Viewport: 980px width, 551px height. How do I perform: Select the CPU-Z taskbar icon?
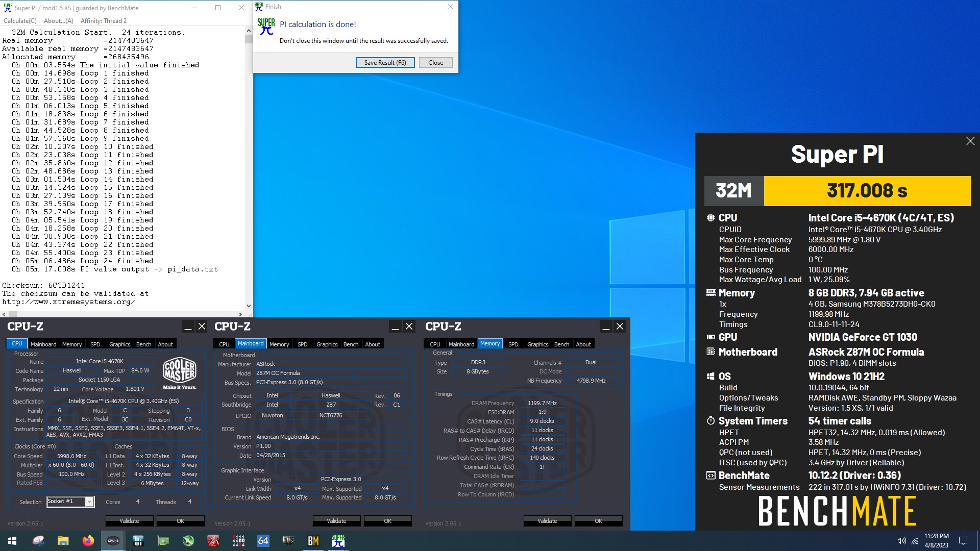(x=113, y=541)
